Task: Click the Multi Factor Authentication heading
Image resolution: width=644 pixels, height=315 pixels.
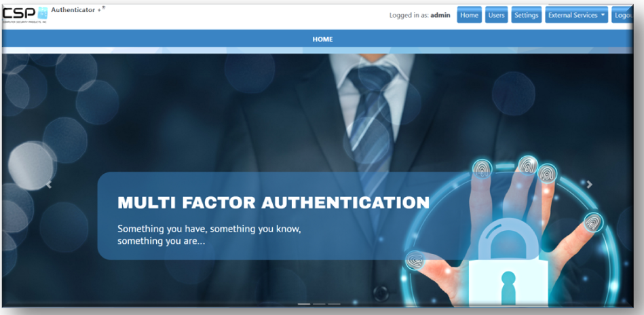Action: 273,202
